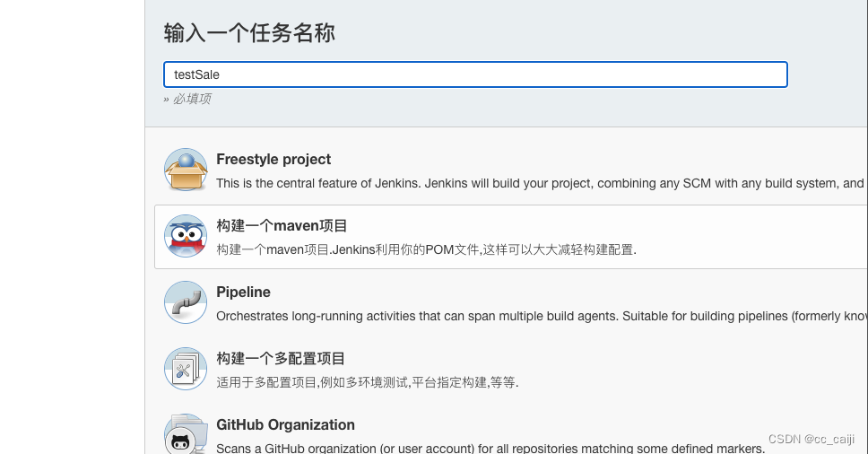The image size is (868, 454).
Task: Click the 输入一个任务名称 heading
Action: tap(249, 32)
